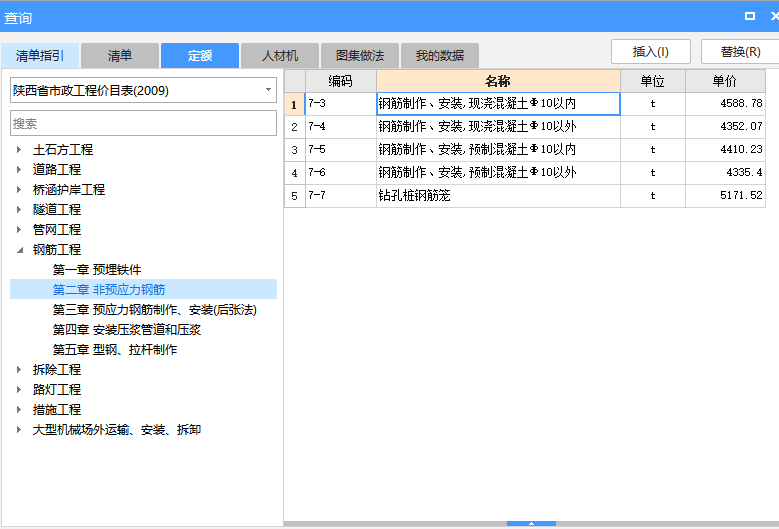Image resolution: width=779 pixels, height=529 pixels.
Task: Click price cell 4588.78
Action: click(725, 104)
